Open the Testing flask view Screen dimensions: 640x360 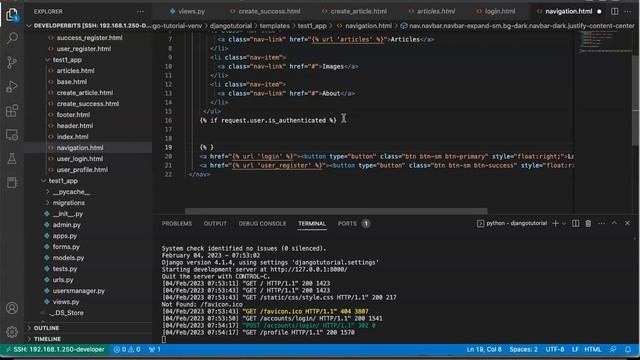[x=12, y=158]
